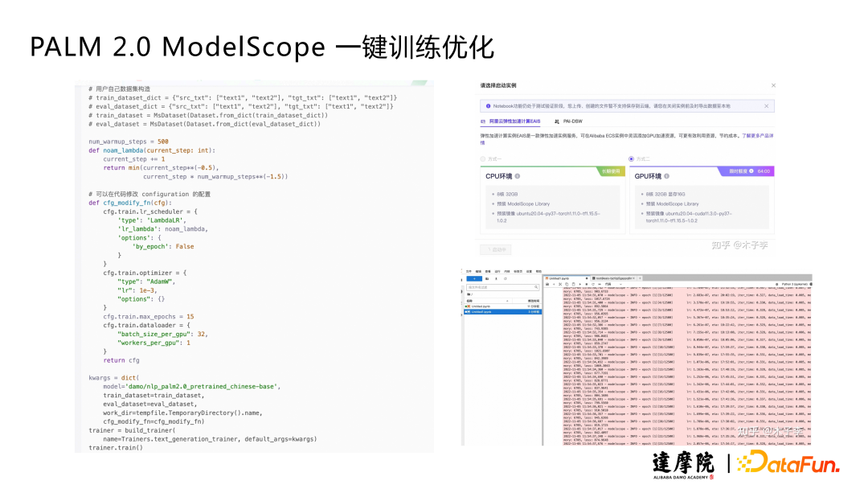Click the restart and run all icon
The image size is (868, 489).
tap(600, 284)
